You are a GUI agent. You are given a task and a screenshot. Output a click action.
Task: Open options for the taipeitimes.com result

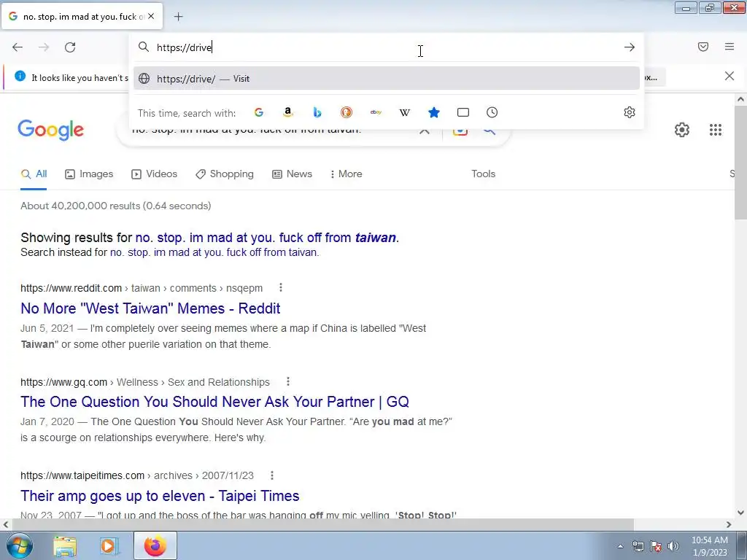(x=271, y=475)
